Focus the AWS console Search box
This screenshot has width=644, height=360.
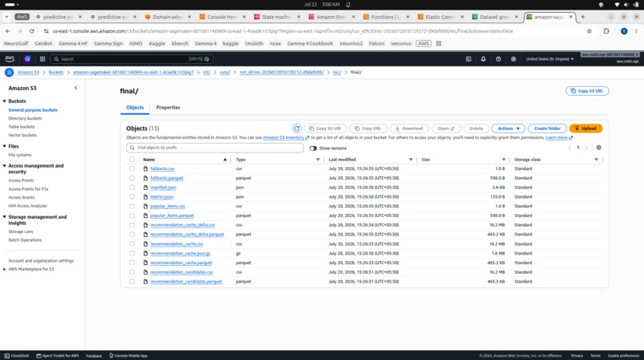[131, 59]
